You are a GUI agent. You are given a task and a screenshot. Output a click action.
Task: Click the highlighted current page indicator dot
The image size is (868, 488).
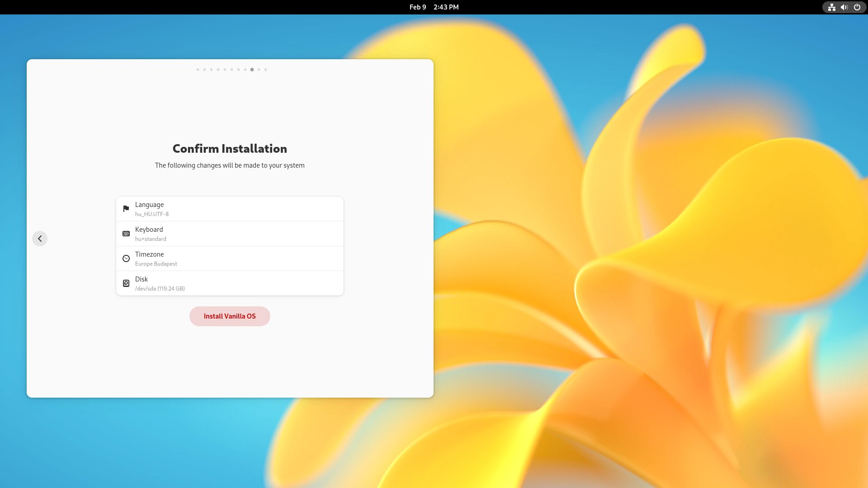[252, 70]
